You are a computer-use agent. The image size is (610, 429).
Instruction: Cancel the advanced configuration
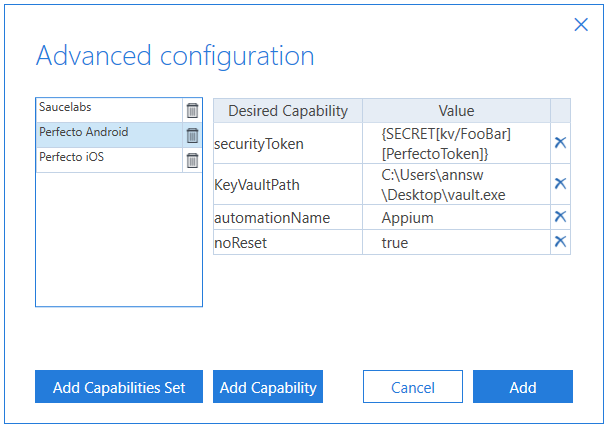[413, 387]
